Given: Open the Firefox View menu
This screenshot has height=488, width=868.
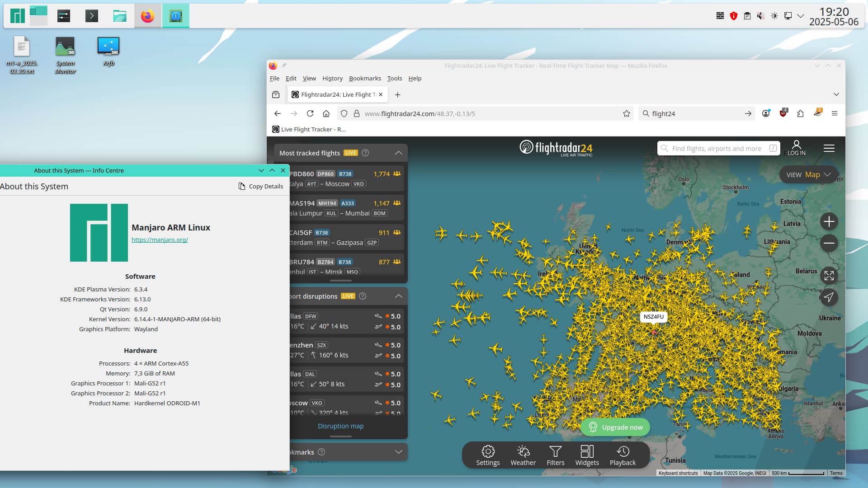Looking at the screenshot, I should [309, 78].
